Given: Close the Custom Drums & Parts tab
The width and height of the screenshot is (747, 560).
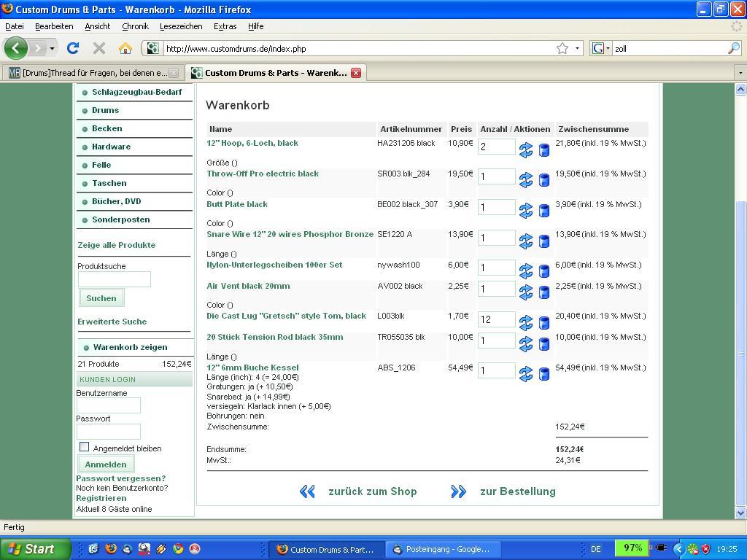Looking at the screenshot, I should click(x=356, y=73).
